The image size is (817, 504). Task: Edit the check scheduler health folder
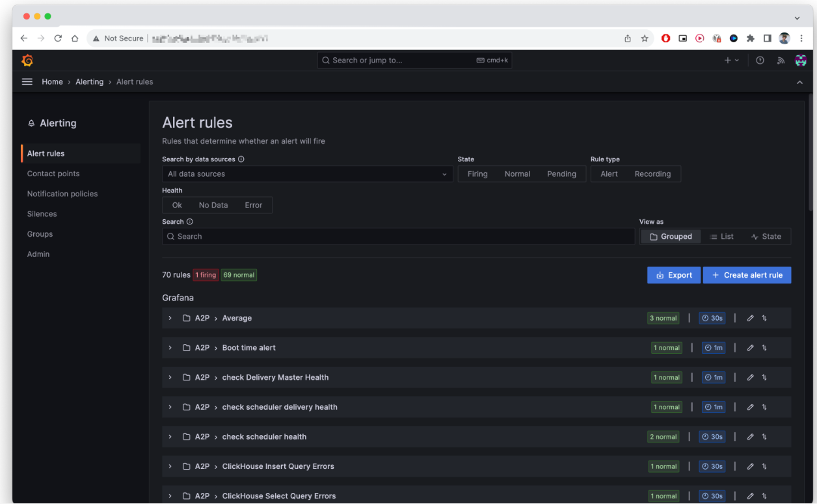750,436
